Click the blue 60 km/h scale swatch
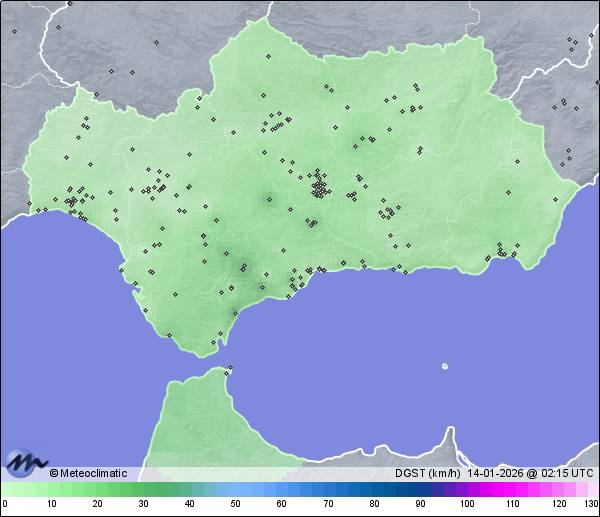 click(x=281, y=490)
